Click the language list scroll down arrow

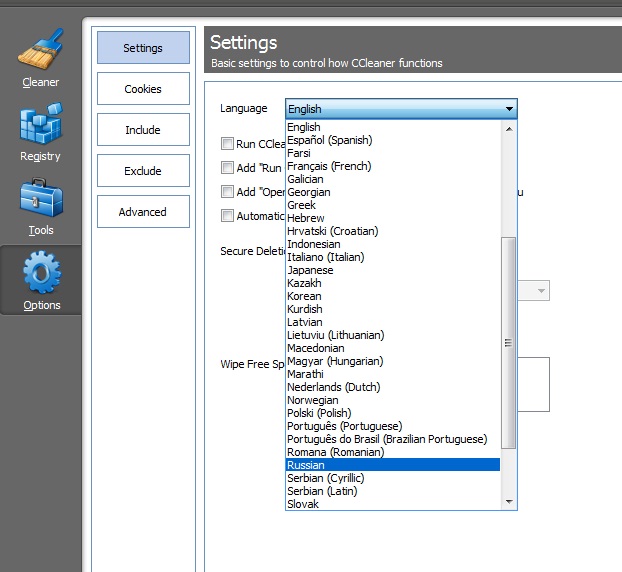[x=509, y=502]
